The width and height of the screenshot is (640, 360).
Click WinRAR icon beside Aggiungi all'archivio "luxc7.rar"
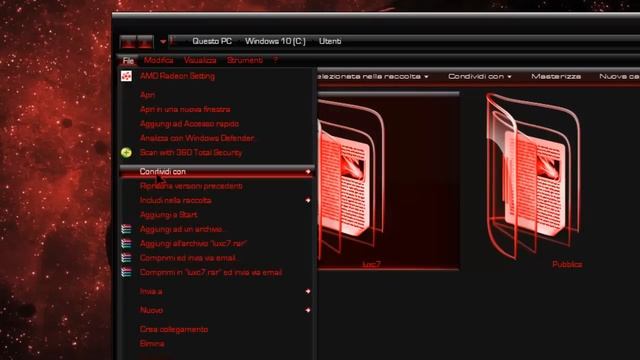(126, 244)
